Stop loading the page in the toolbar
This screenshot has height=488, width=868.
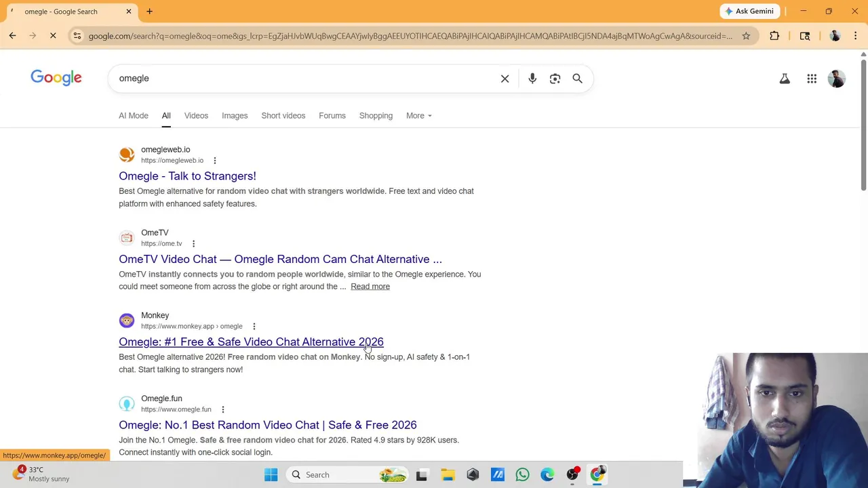pos(53,36)
